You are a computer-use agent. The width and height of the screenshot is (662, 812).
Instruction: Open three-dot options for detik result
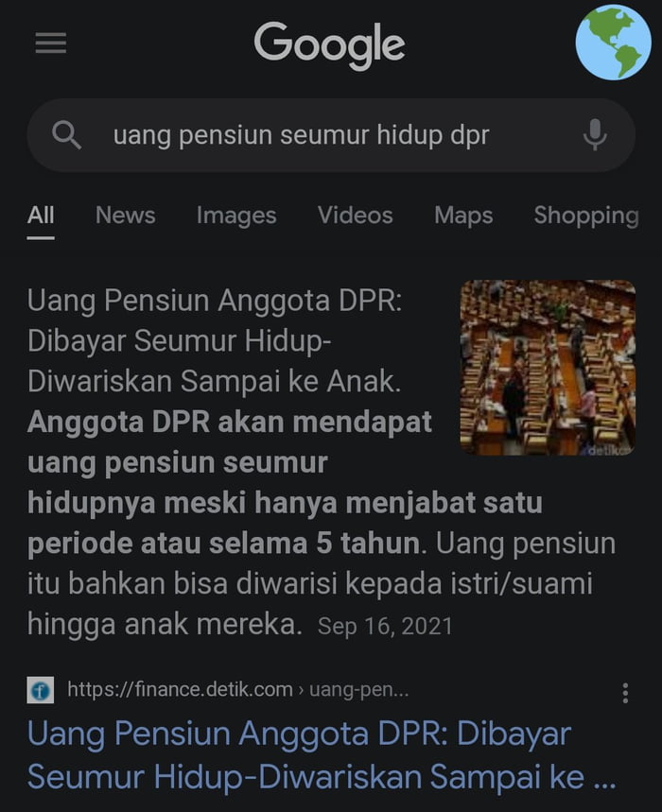pyautogui.click(x=625, y=693)
